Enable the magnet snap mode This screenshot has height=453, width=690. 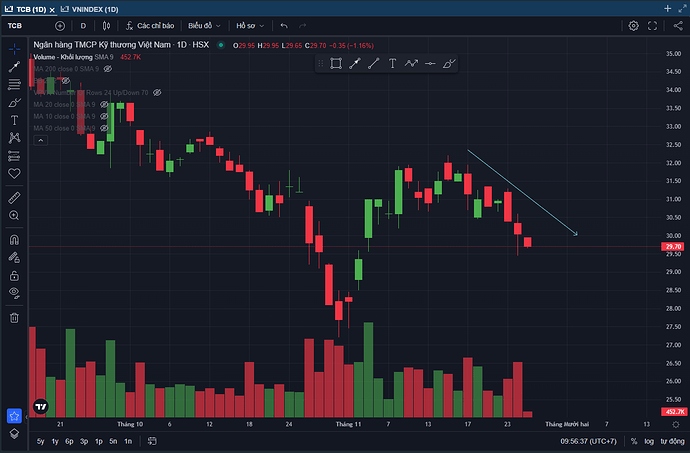click(x=14, y=240)
